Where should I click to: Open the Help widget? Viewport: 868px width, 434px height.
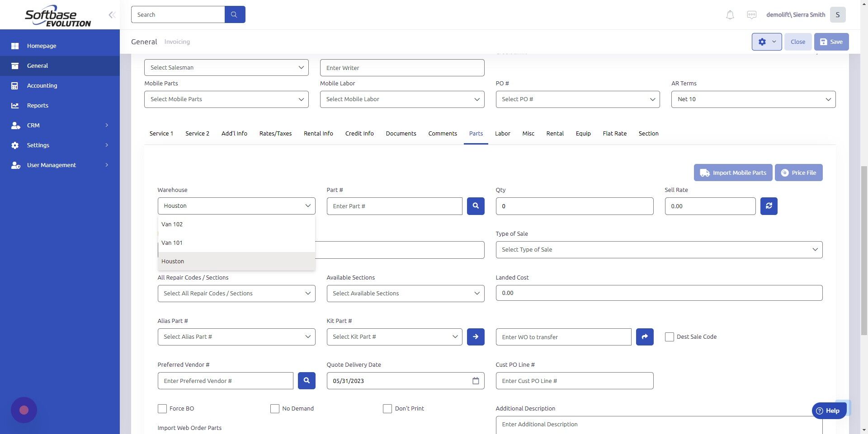pos(829,411)
